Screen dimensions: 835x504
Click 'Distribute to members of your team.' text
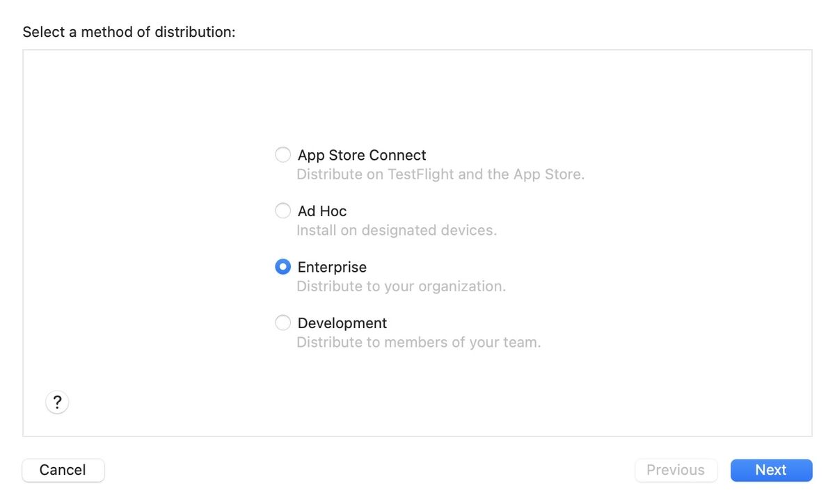point(418,342)
